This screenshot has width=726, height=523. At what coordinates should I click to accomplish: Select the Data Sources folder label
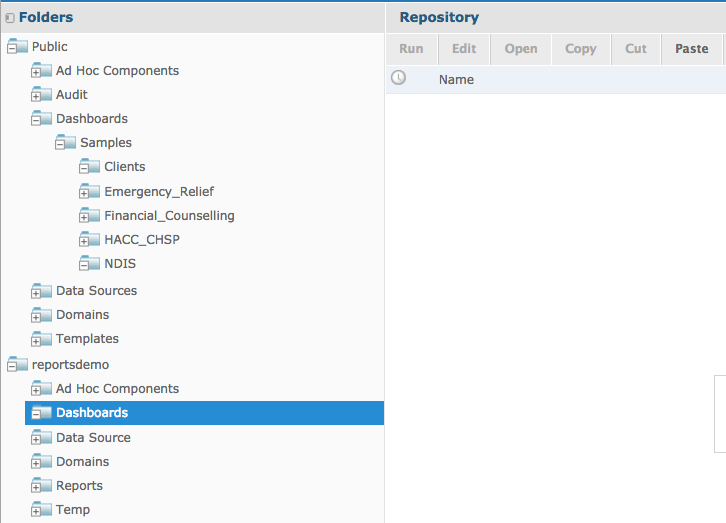(x=96, y=291)
